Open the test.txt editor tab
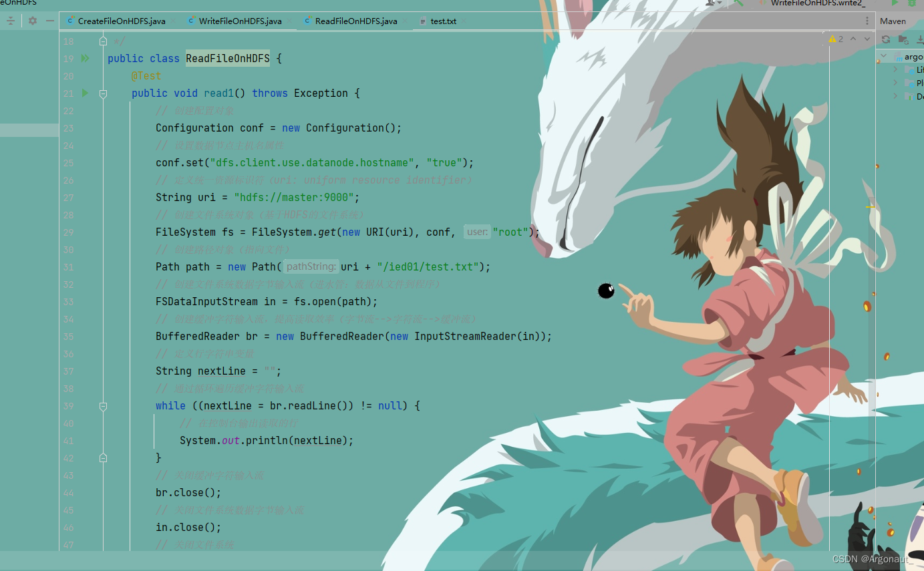Image resolution: width=924 pixels, height=571 pixels. 443,21
